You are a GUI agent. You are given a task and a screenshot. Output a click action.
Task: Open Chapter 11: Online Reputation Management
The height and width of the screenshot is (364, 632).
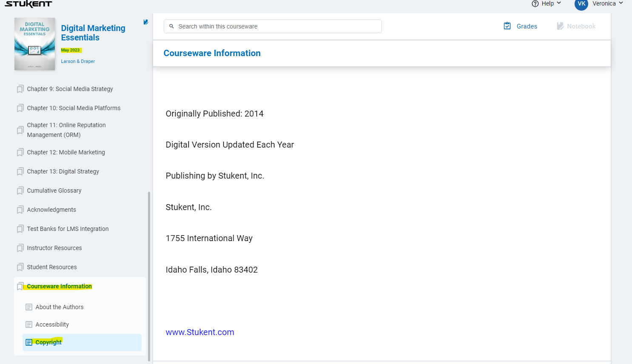[66, 130]
